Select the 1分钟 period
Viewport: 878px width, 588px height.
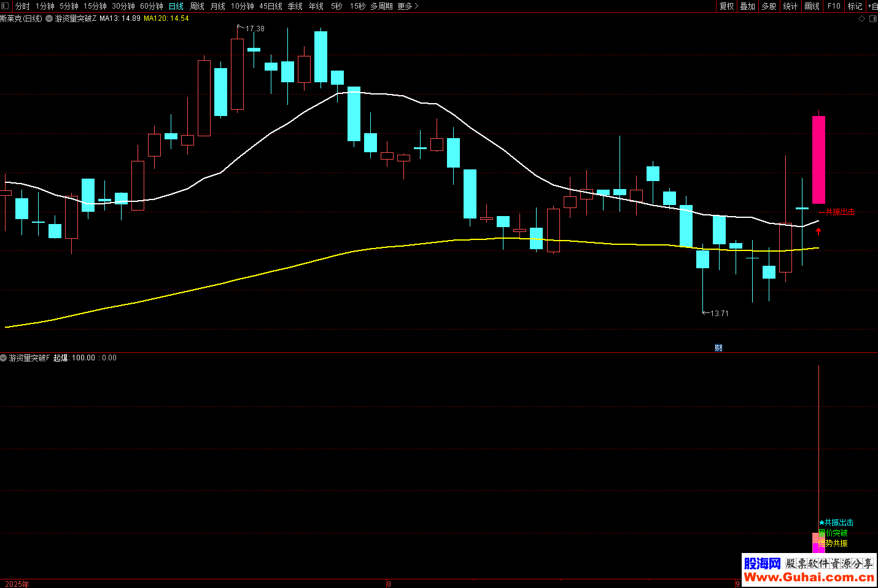tap(45, 6)
